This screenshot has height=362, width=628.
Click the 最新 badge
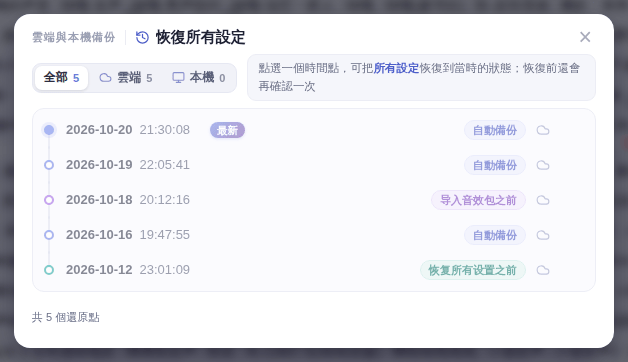(227, 130)
